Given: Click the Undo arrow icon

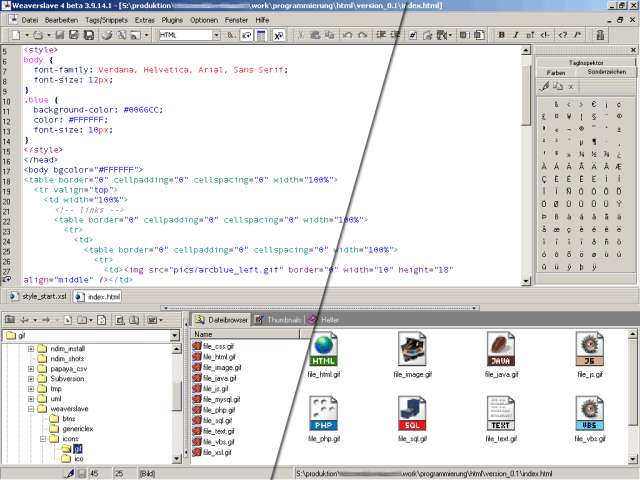Looking at the screenshot, I should pyautogui.click(x=348, y=35).
